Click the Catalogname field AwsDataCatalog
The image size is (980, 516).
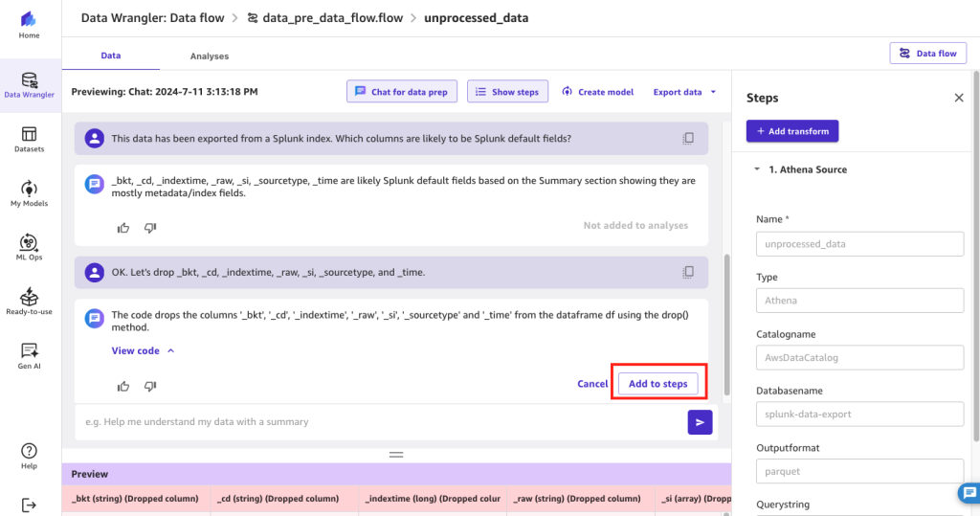[x=860, y=358]
